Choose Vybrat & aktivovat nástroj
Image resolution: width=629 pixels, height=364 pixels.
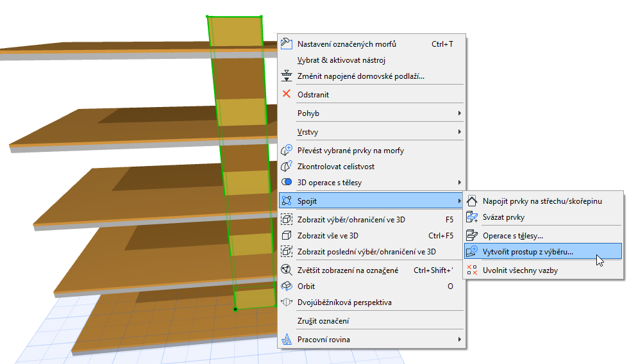[371, 60]
